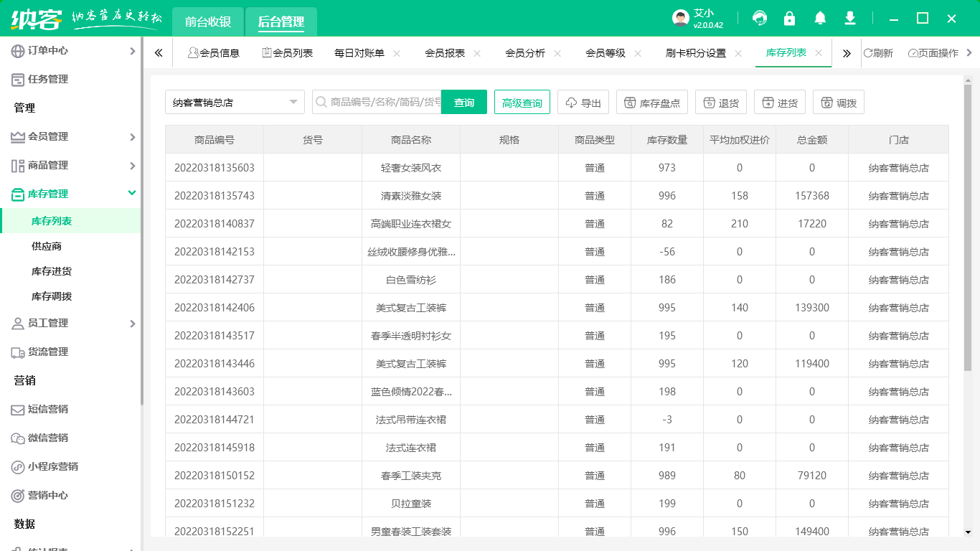Open the notifications bell icon
The image size is (980, 551).
820,17
